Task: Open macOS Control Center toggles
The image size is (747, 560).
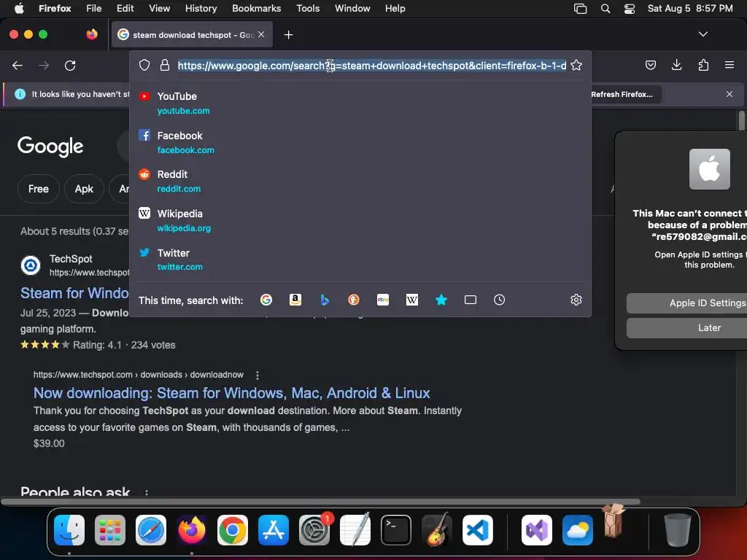Action: 630,9
